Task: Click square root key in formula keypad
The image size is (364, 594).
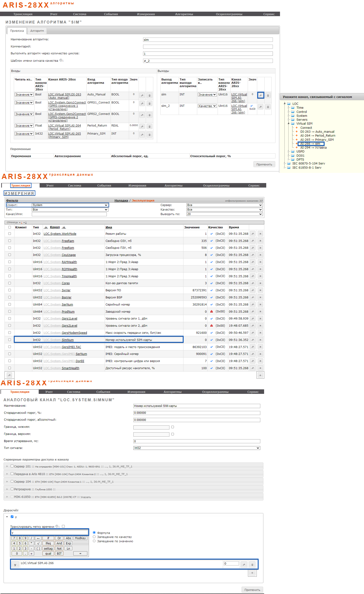Action: pyautogui.click(x=38, y=543)
